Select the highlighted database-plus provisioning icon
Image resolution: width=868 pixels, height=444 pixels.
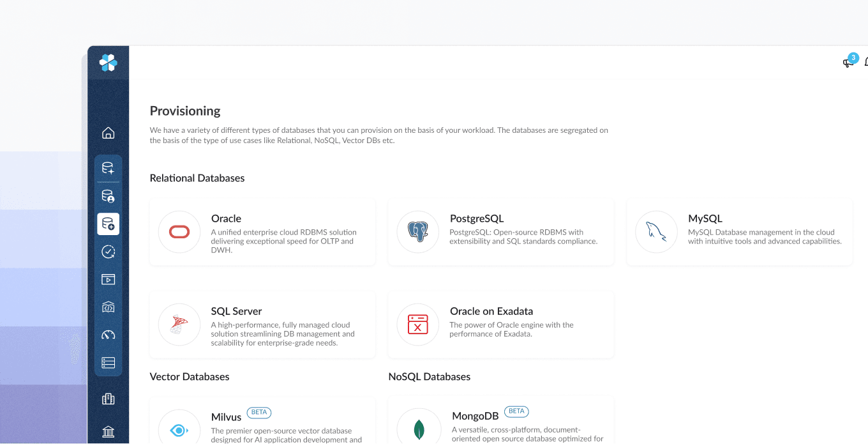(108, 224)
